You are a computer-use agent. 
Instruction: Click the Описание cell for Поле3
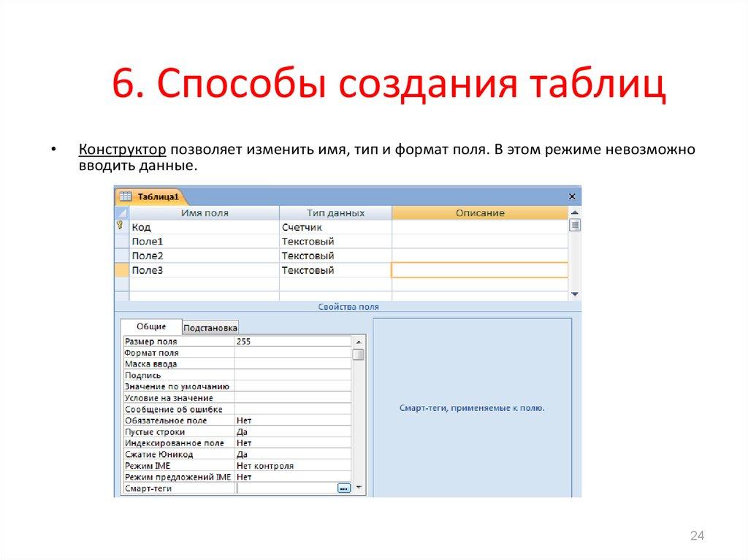[x=481, y=269]
